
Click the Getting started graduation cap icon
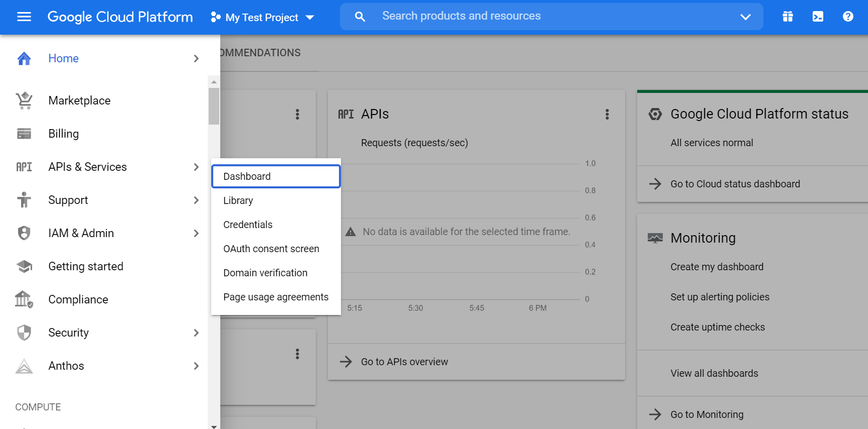pos(24,266)
